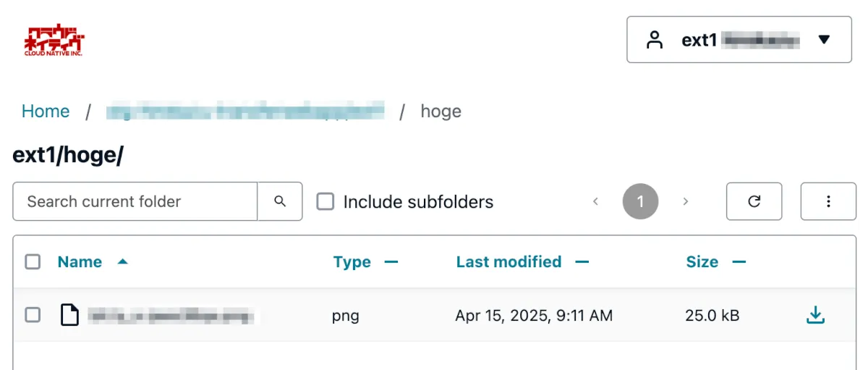Check the select-all files checkbox
The width and height of the screenshot is (868, 370).
[33, 261]
